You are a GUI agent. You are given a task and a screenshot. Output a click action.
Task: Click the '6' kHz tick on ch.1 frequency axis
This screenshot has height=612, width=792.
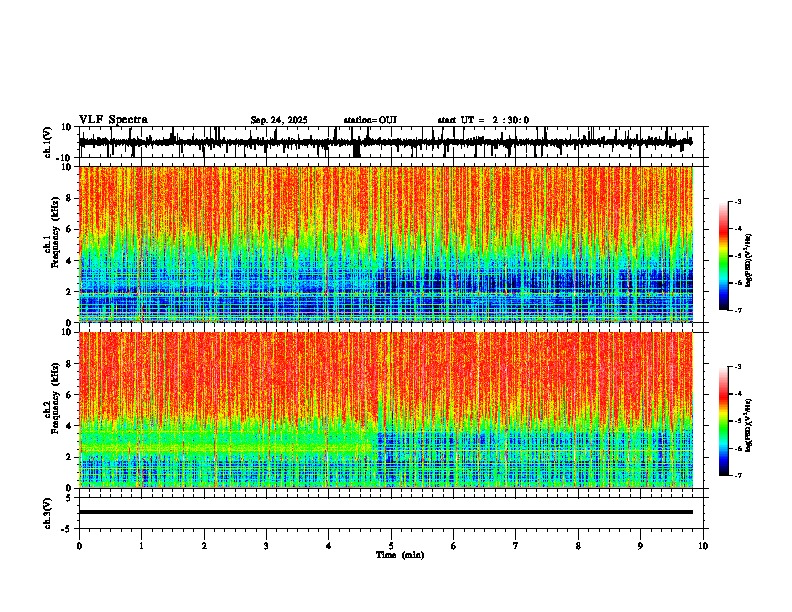(69, 230)
